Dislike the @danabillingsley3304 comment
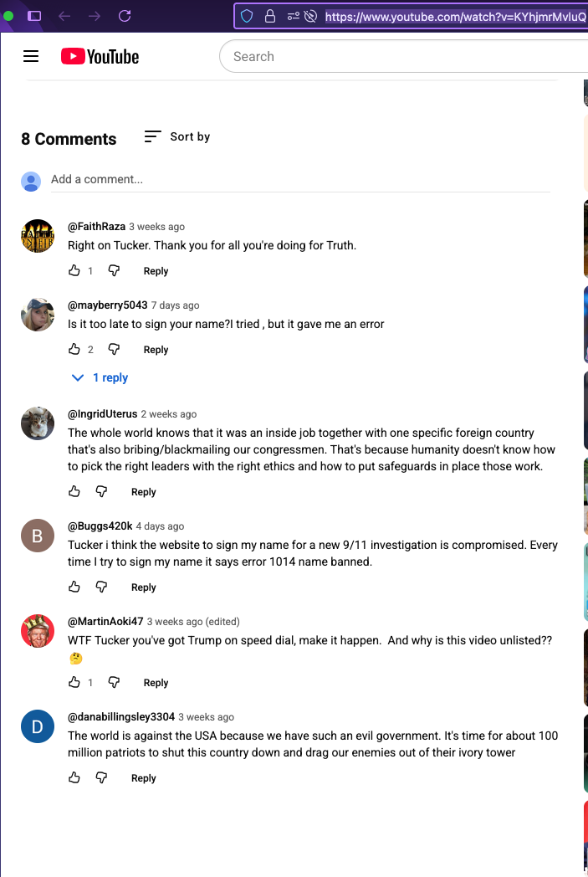Screen dimensions: 588x877 click(x=101, y=777)
